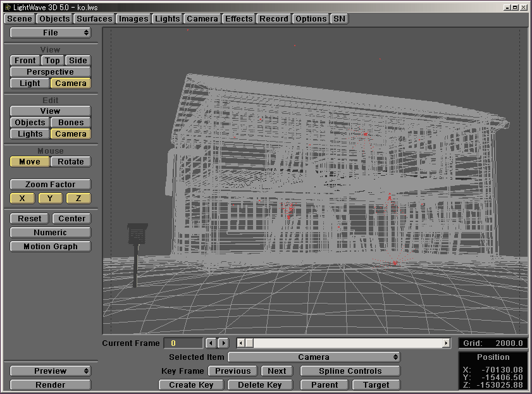Open the Surfaces tab
This screenshot has width=532, height=394.
[x=94, y=19]
